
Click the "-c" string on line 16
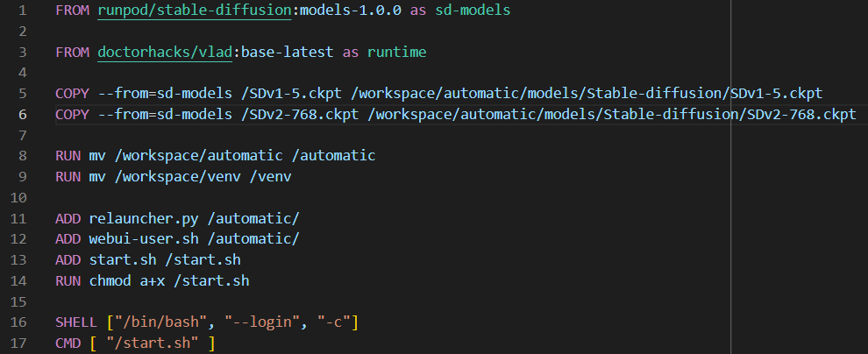(x=333, y=322)
